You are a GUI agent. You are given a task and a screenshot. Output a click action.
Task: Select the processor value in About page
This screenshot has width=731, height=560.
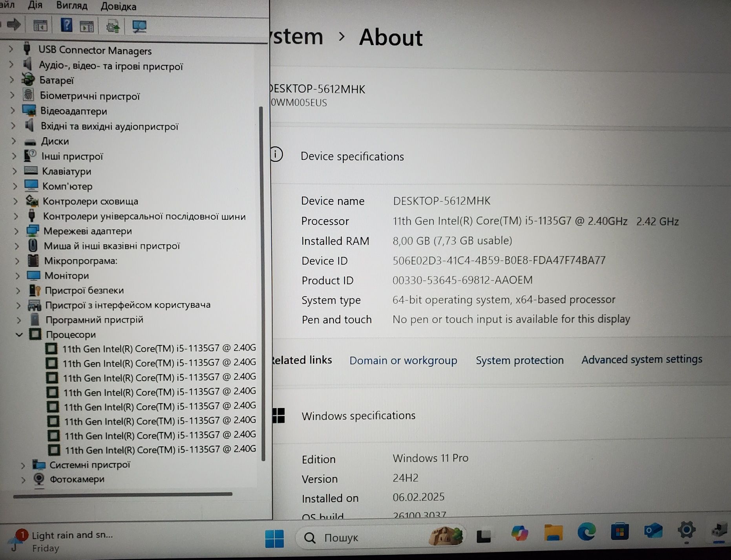click(x=535, y=221)
